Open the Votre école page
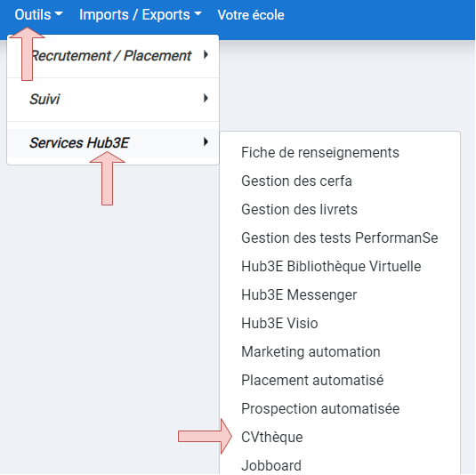This screenshot has height=475, width=476. click(251, 14)
